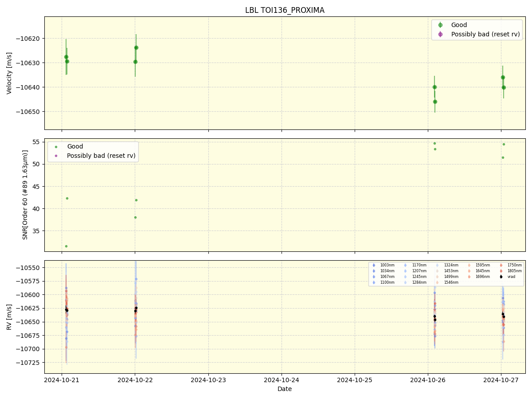Image resolution: width=532 pixels, height=399 pixels.
Task: Click the Velocity [m/s] axis label
Action: pyautogui.click(x=9, y=73)
